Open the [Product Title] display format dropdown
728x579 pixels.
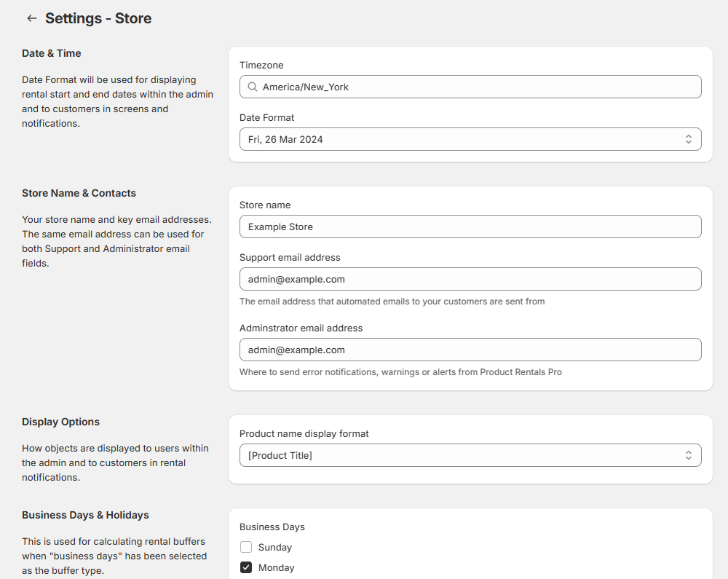coord(470,455)
